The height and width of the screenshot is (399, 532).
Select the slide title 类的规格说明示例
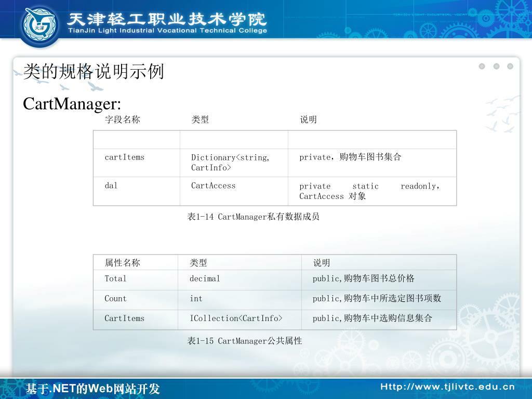tap(94, 72)
